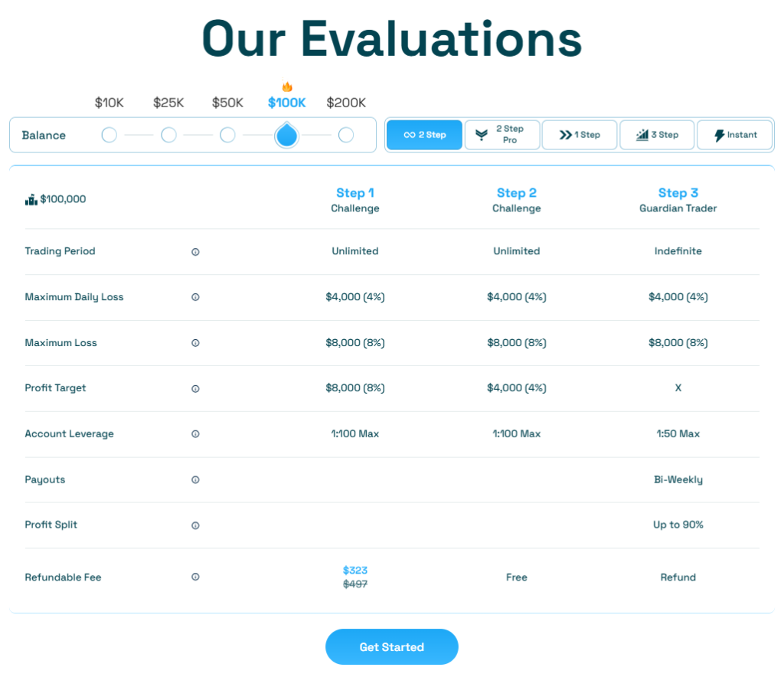Click the $100K balance label with flame
Image resolution: width=784 pixels, height=677 pixels.
pos(286,103)
